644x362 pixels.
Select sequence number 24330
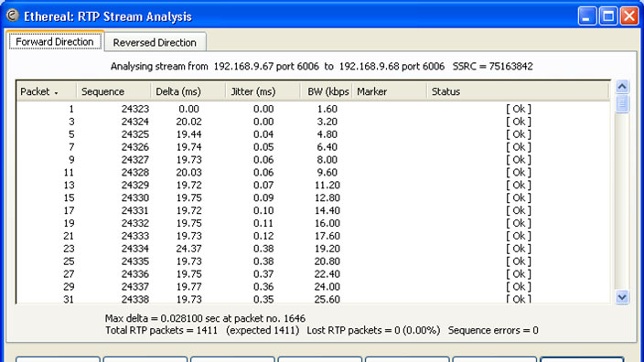pos(135,197)
